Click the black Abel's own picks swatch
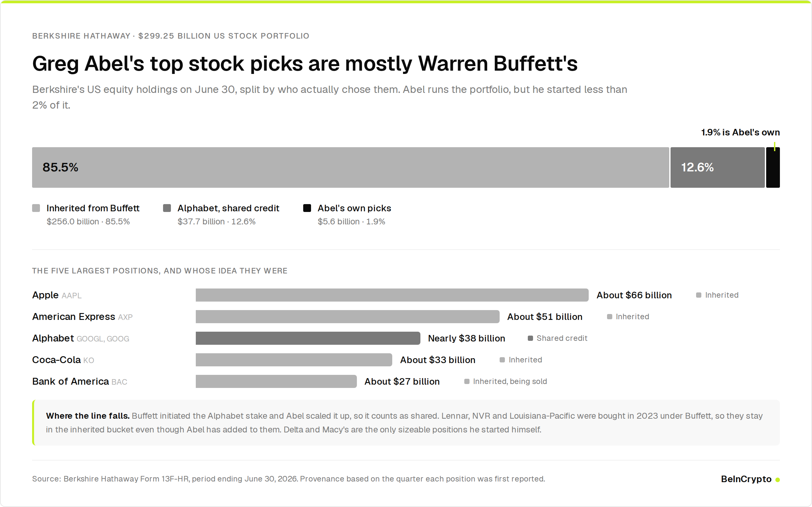This screenshot has height=507, width=812. 307,208
